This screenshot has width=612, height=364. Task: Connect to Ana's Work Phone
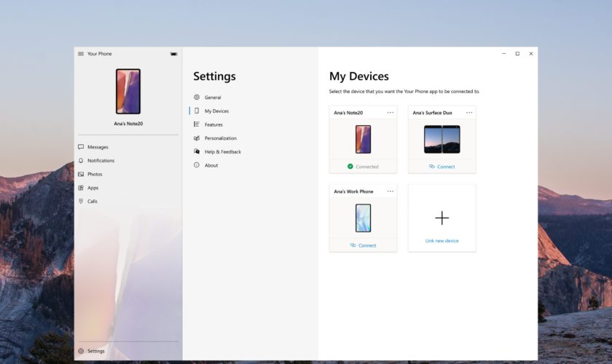tap(364, 245)
